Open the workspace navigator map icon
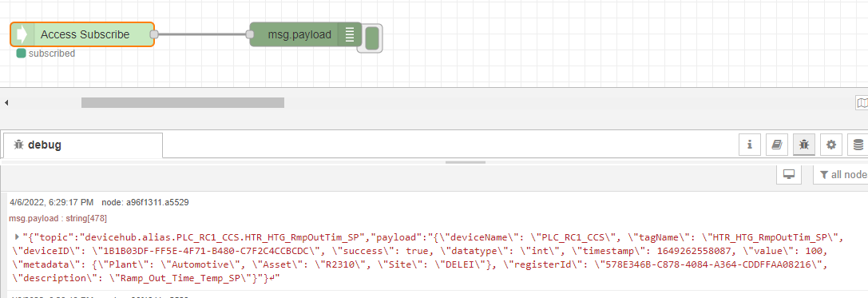This screenshot has height=298, width=868. point(862,102)
